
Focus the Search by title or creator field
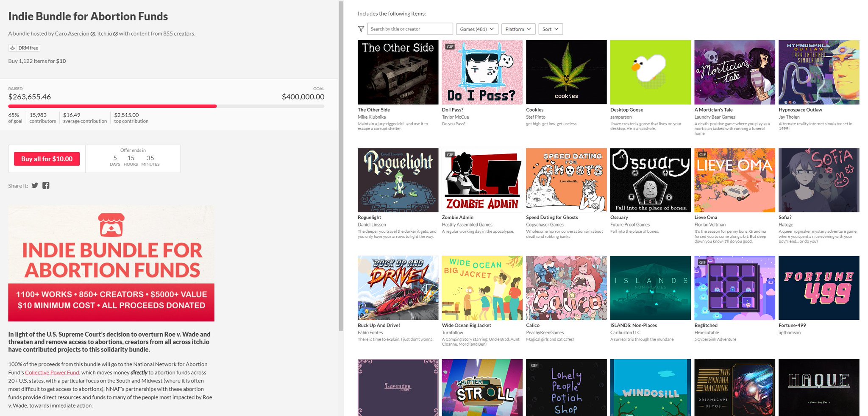click(410, 29)
